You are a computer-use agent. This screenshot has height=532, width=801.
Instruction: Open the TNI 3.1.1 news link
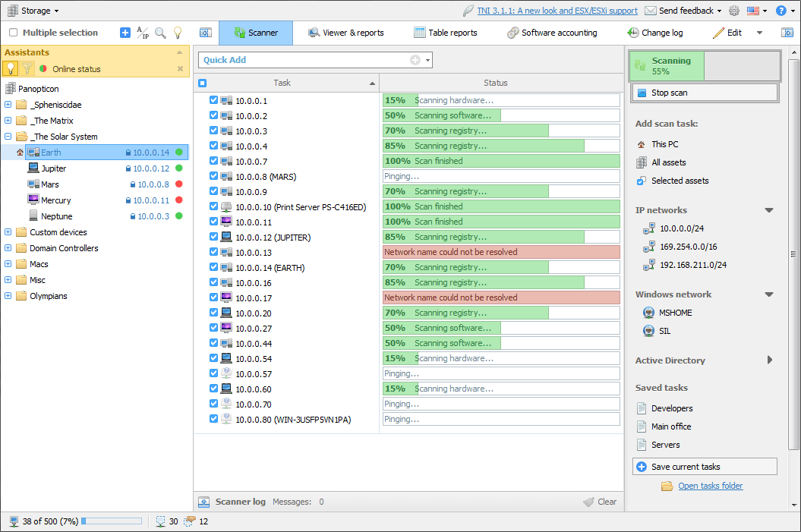[x=557, y=11]
